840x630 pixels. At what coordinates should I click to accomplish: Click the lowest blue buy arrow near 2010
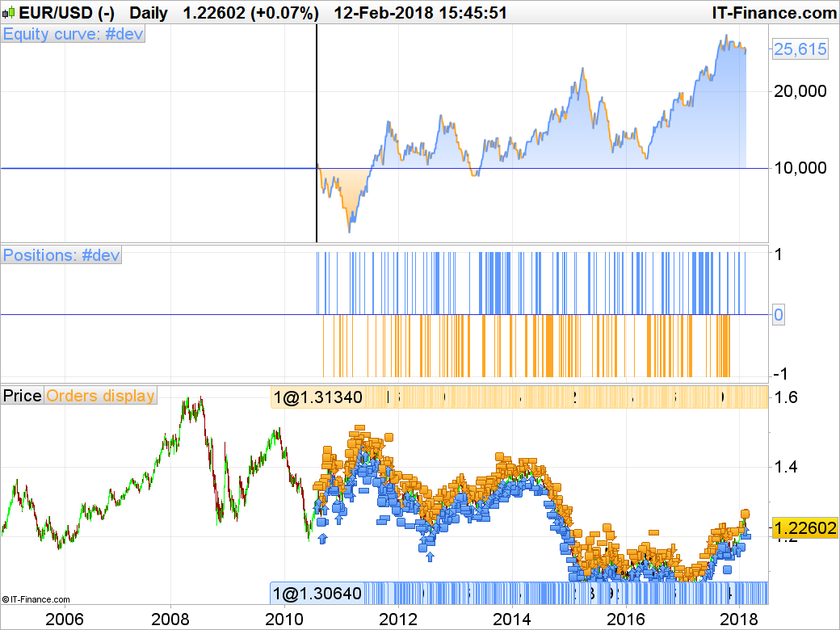tap(322, 539)
